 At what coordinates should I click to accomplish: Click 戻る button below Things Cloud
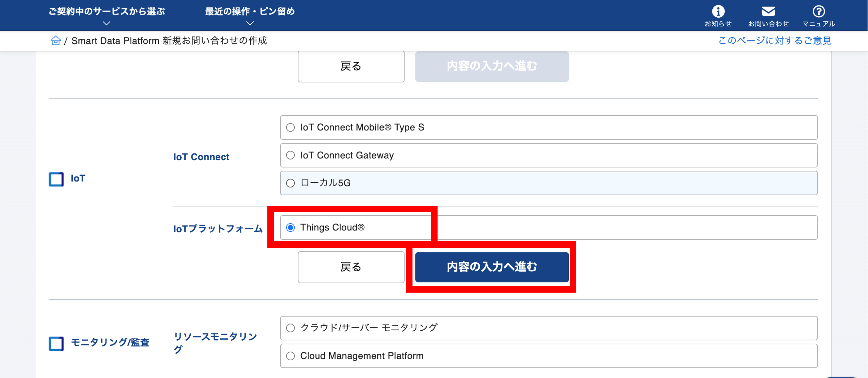click(x=351, y=267)
